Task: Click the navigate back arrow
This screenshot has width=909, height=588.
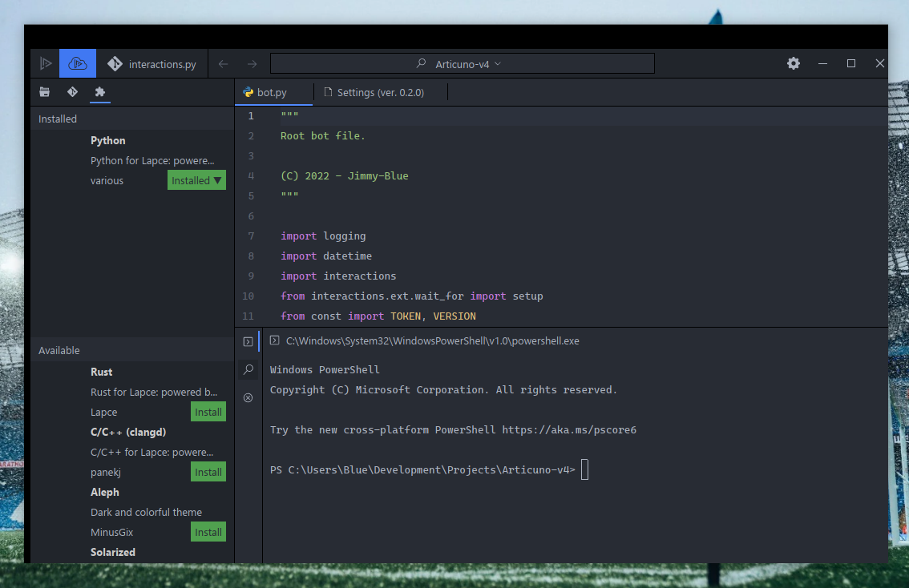Action: pos(223,63)
